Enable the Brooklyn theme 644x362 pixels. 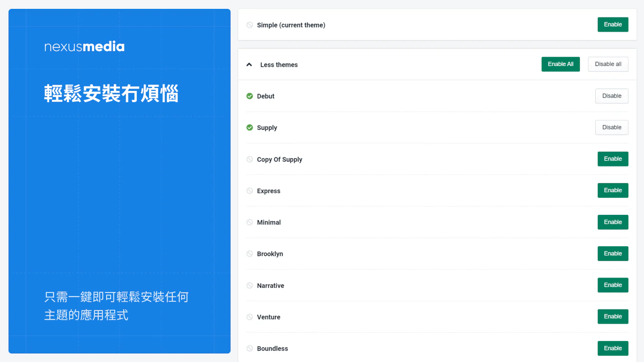613,253
